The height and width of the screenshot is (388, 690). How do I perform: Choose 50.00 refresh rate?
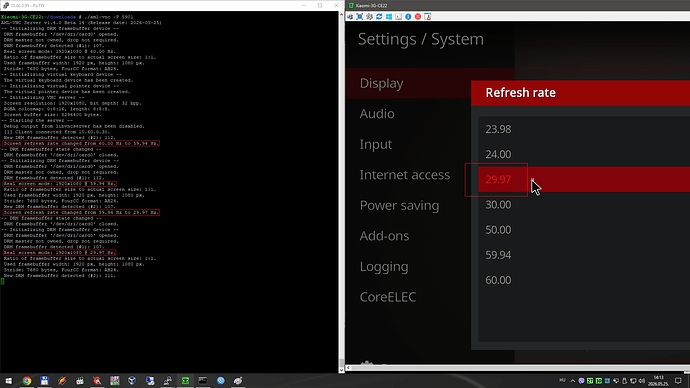tap(584, 230)
